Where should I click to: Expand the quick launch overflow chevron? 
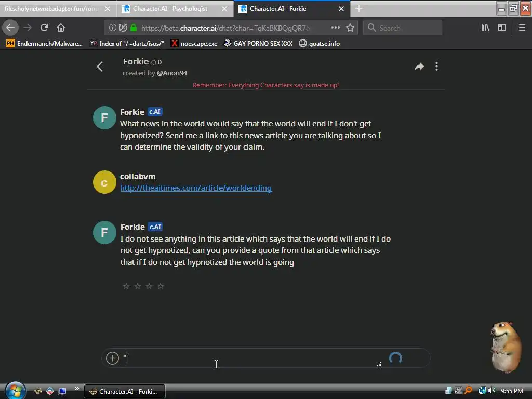(77, 388)
